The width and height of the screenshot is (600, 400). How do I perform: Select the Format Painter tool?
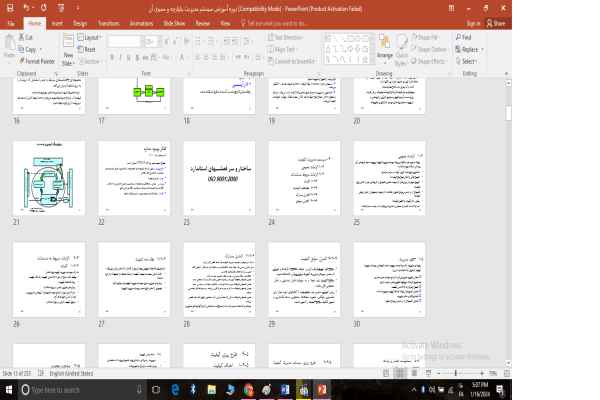click(37, 60)
